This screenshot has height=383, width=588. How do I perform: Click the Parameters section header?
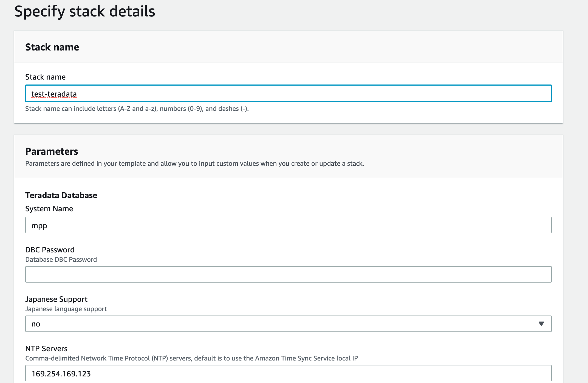click(52, 151)
